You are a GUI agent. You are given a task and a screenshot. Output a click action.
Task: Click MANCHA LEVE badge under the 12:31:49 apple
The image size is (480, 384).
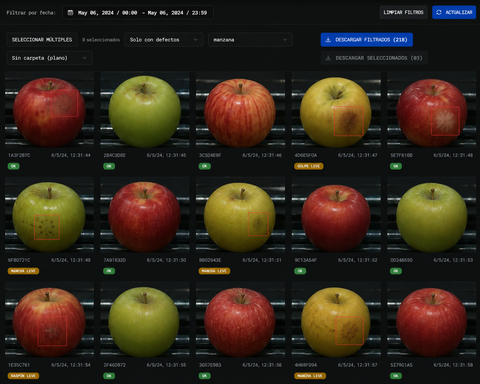pyautogui.click(x=23, y=271)
